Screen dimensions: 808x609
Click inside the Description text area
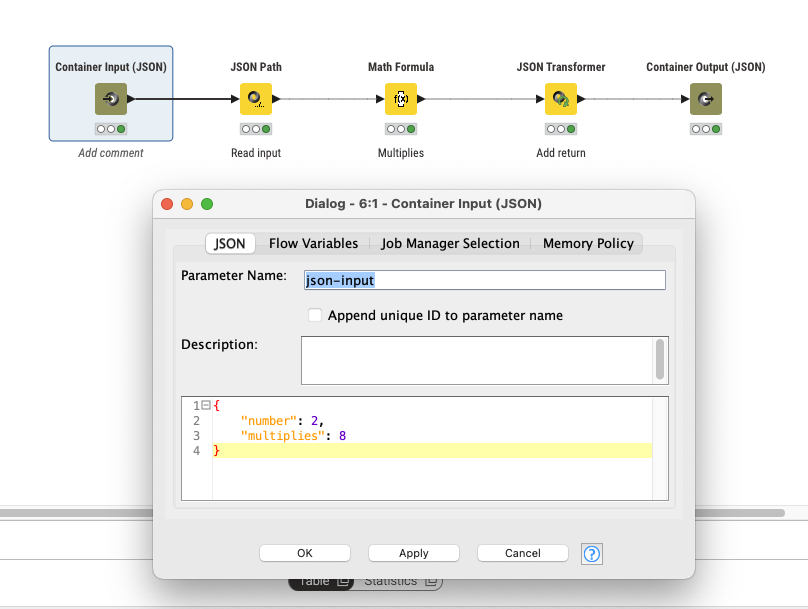coord(476,360)
